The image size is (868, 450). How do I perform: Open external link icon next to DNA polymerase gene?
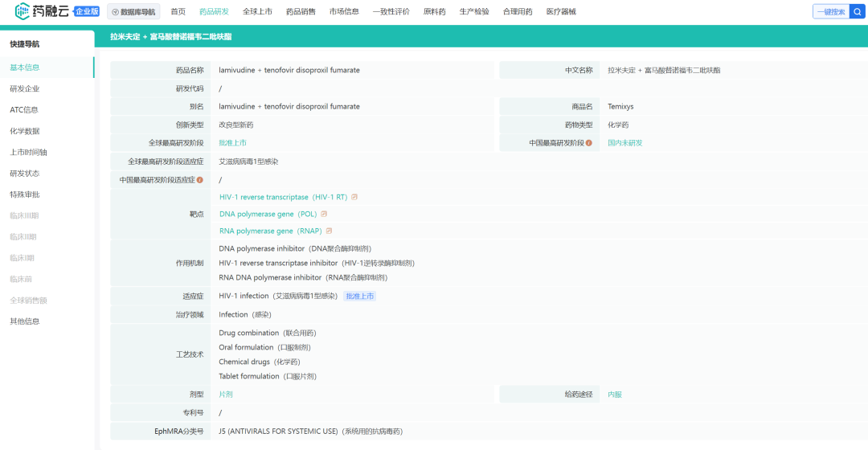[324, 215]
